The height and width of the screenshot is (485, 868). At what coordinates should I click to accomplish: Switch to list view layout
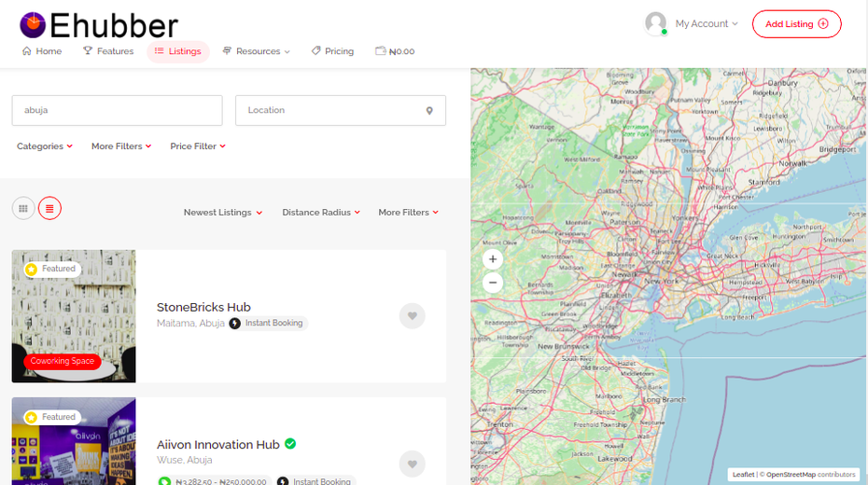[49, 209]
